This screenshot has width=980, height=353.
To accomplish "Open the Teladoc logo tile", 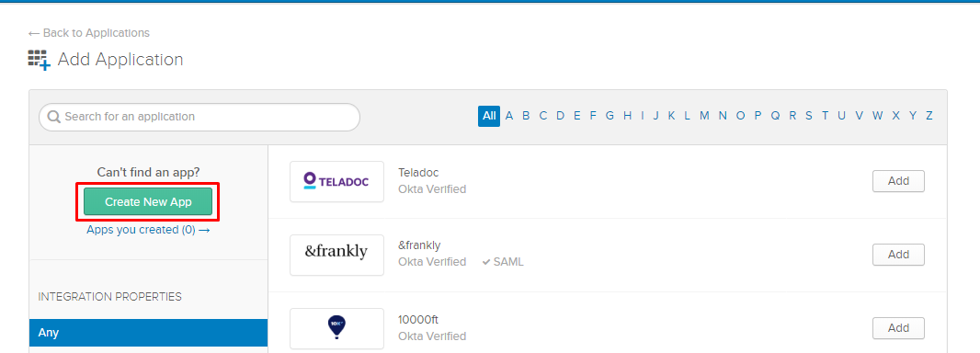I will (x=336, y=181).
